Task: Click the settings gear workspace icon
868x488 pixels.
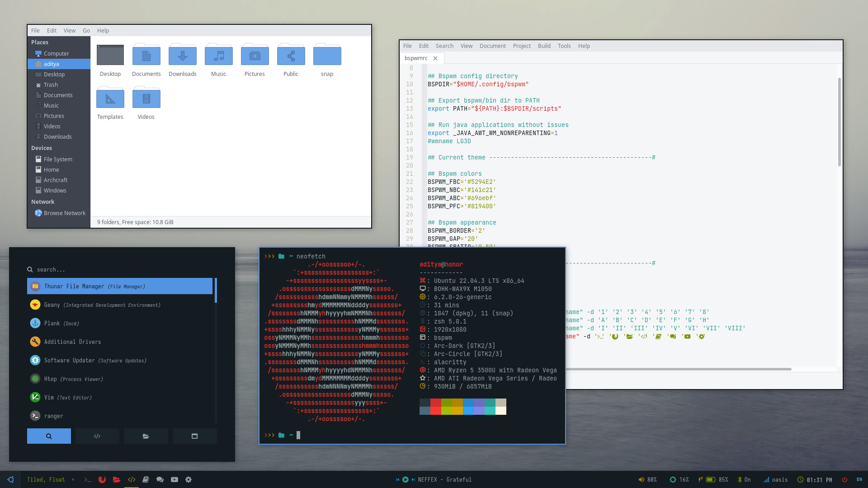Action: [189, 479]
